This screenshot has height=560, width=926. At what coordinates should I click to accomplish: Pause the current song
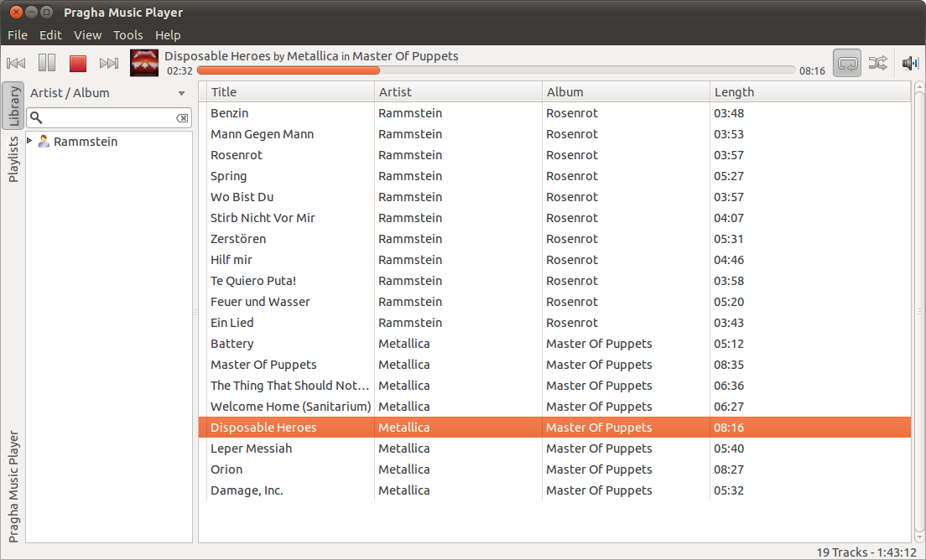pyautogui.click(x=47, y=63)
